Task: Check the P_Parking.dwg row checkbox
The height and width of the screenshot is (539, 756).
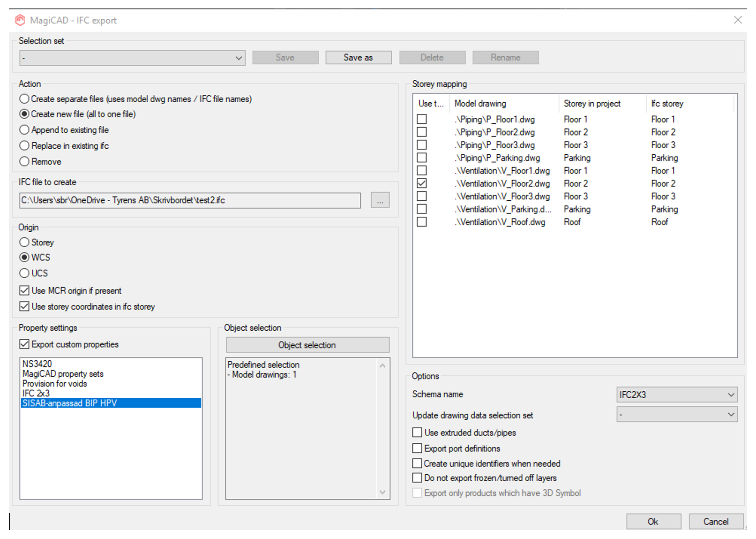Action: point(422,158)
